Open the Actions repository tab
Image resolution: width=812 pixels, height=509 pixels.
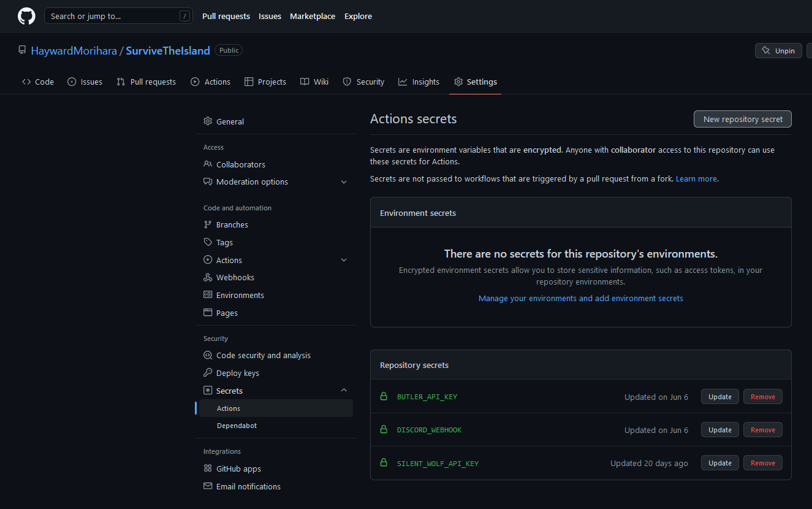[210, 82]
